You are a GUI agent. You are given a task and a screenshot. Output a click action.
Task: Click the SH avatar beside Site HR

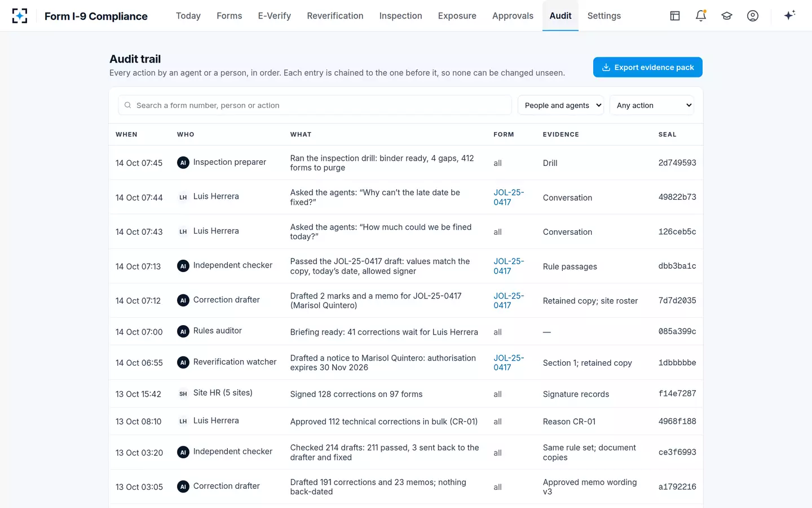(x=183, y=393)
